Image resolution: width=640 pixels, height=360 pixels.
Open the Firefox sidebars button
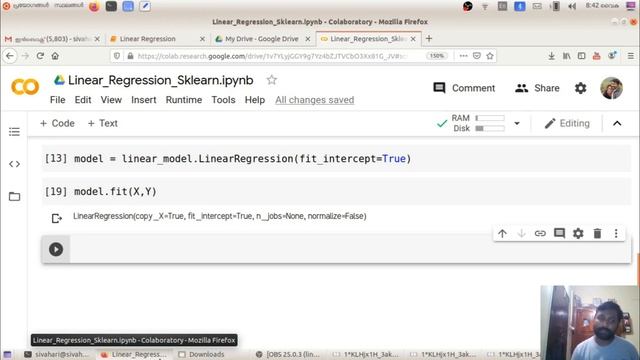coord(582,56)
